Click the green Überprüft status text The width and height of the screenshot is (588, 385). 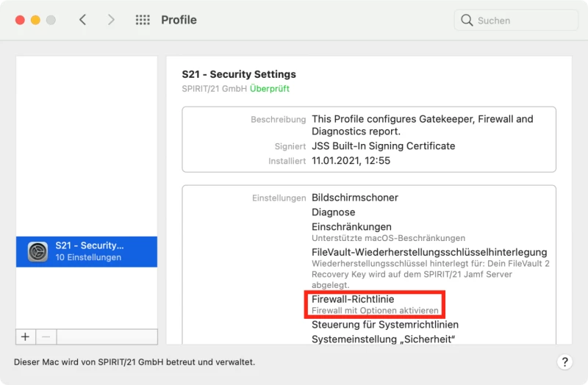click(270, 89)
